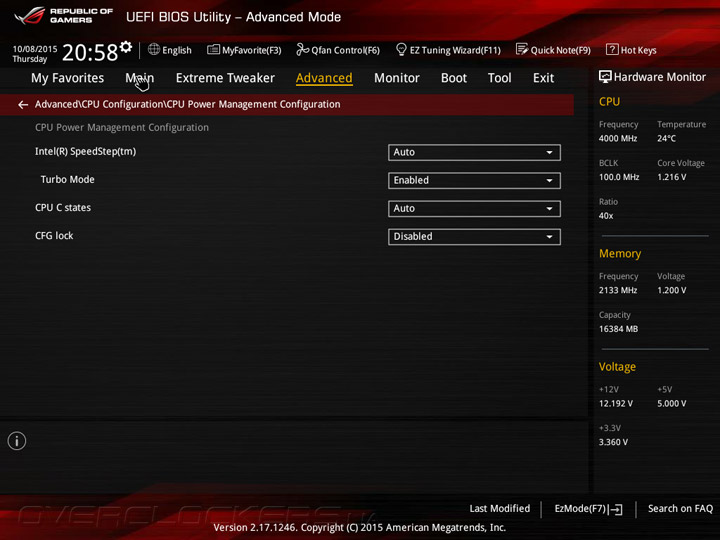Click the info icon at bottom left
This screenshot has height=540, width=720.
pos(17,441)
